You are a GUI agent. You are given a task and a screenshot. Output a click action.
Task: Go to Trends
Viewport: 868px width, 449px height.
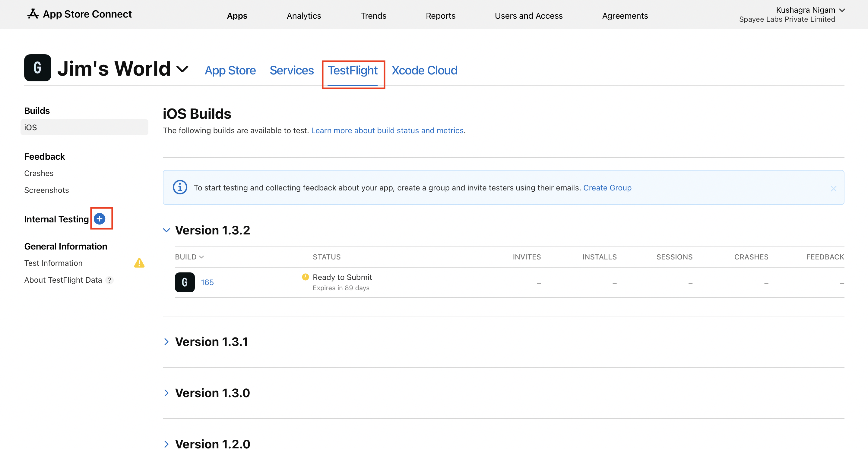pyautogui.click(x=373, y=16)
